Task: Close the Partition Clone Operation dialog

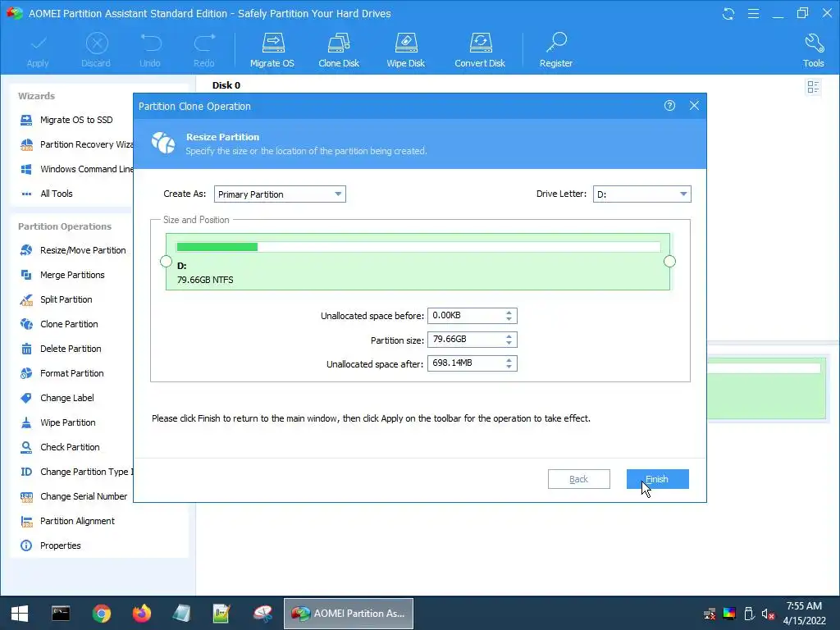Action: [694, 106]
